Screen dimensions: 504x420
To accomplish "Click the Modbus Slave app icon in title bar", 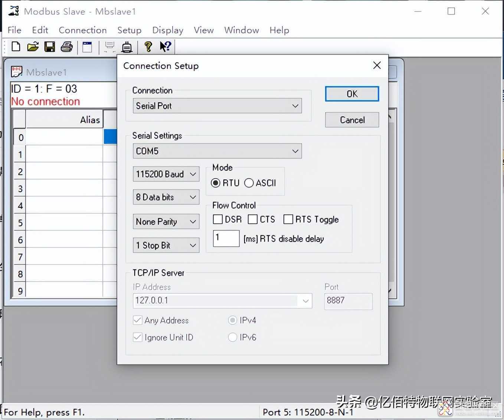I will point(14,11).
